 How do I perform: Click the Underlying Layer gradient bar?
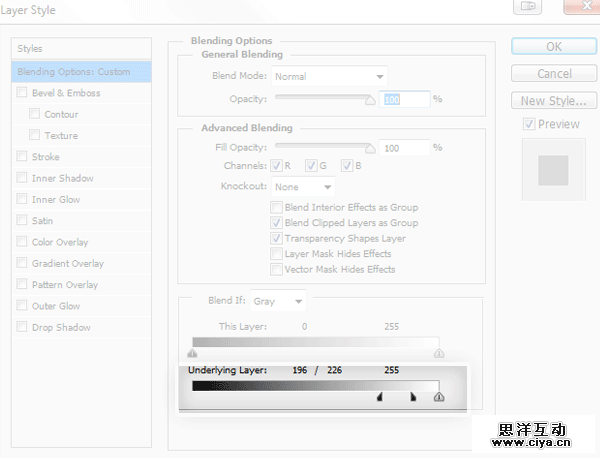click(316, 385)
